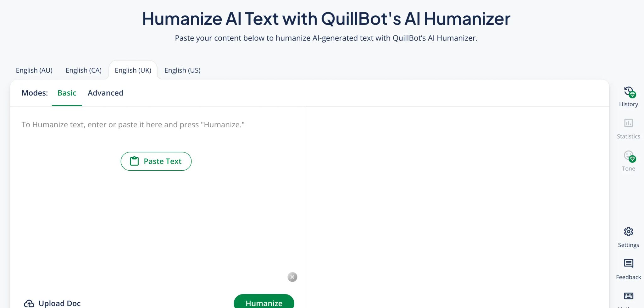Open the keyboard hotkeys icon
This screenshot has height=308, width=644.
pyautogui.click(x=628, y=296)
